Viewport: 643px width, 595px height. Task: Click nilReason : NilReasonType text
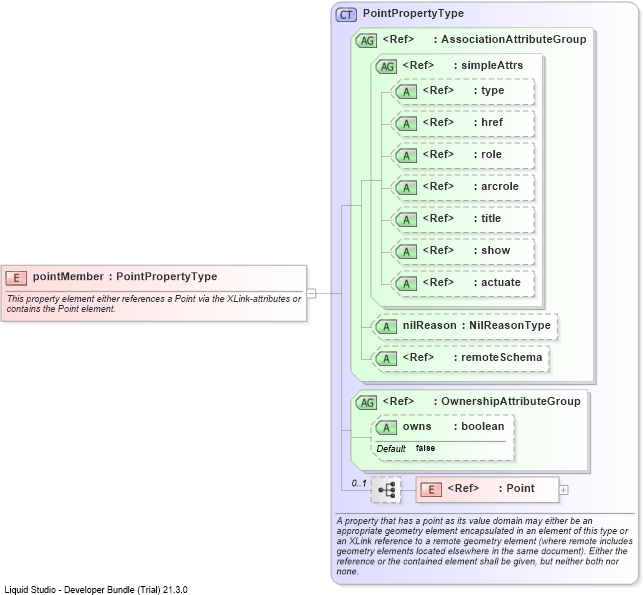pyautogui.click(x=477, y=325)
